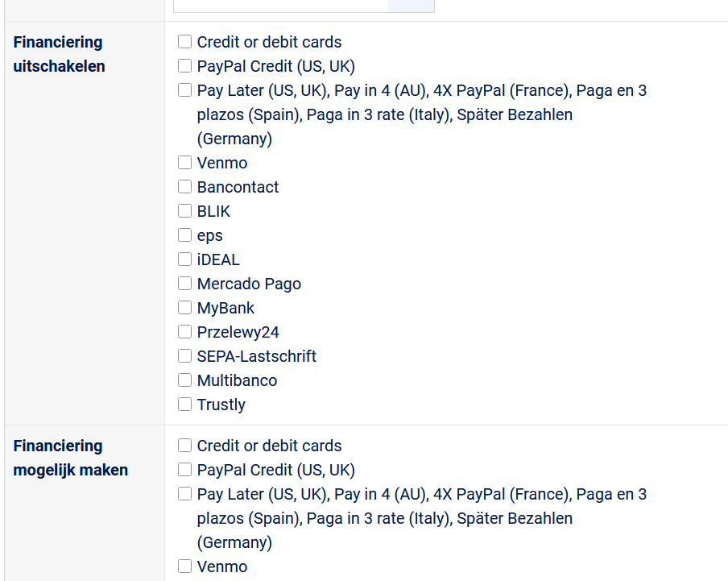Check the Bancontact checkbox
The height and width of the screenshot is (581, 728).
[185, 187]
